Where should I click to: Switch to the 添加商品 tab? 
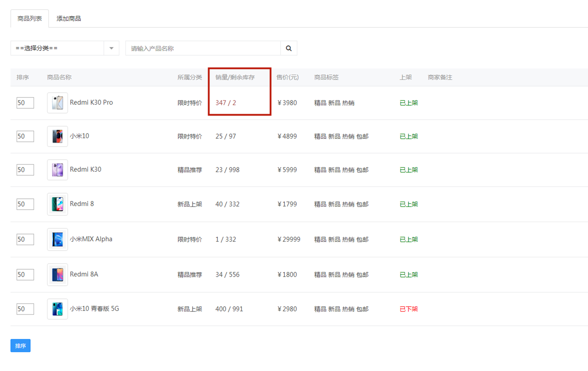[69, 19]
